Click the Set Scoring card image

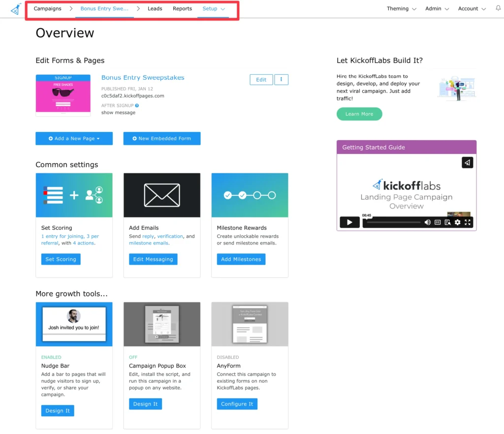[x=74, y=195]
